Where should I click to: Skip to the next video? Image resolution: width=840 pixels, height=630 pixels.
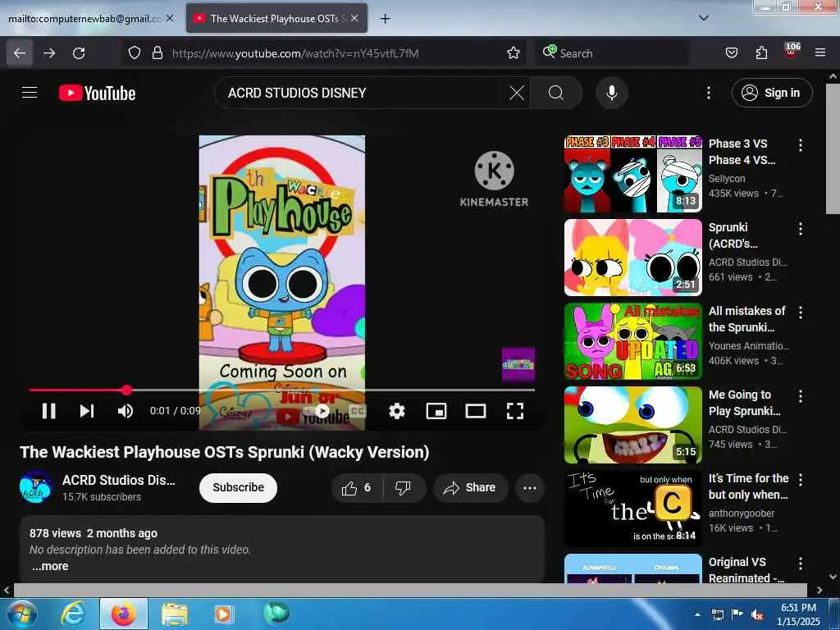[x=87, y=411]
